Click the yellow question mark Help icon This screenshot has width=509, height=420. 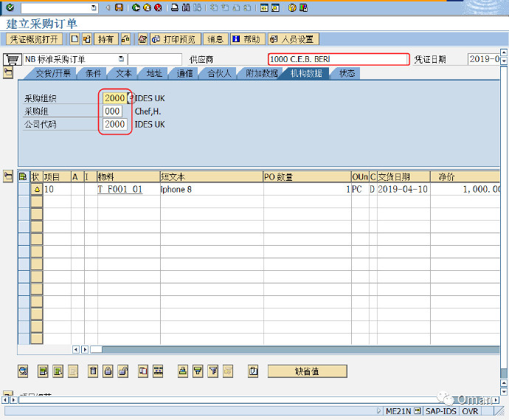point(292,8)
